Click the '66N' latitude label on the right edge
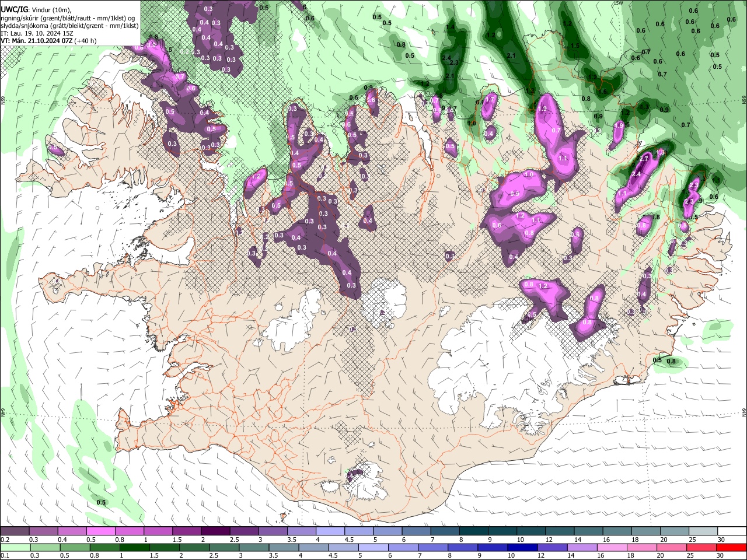 [744, 100]
